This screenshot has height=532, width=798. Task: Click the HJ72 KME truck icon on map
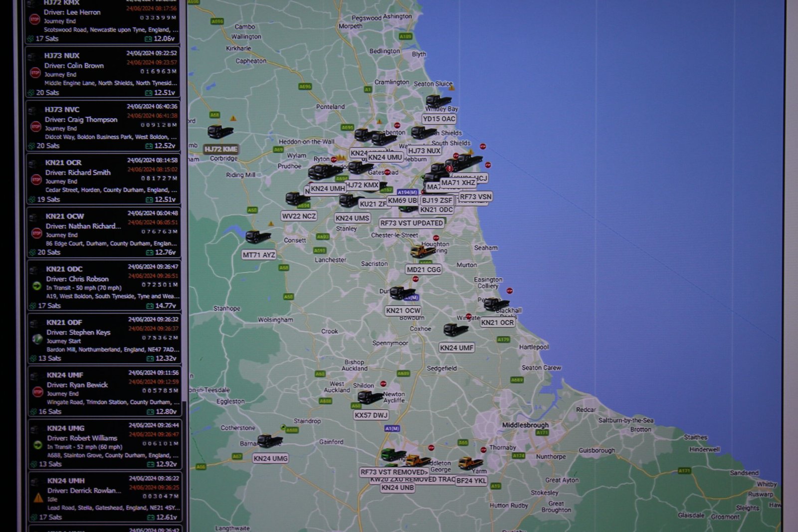click(x=219, y=132)
